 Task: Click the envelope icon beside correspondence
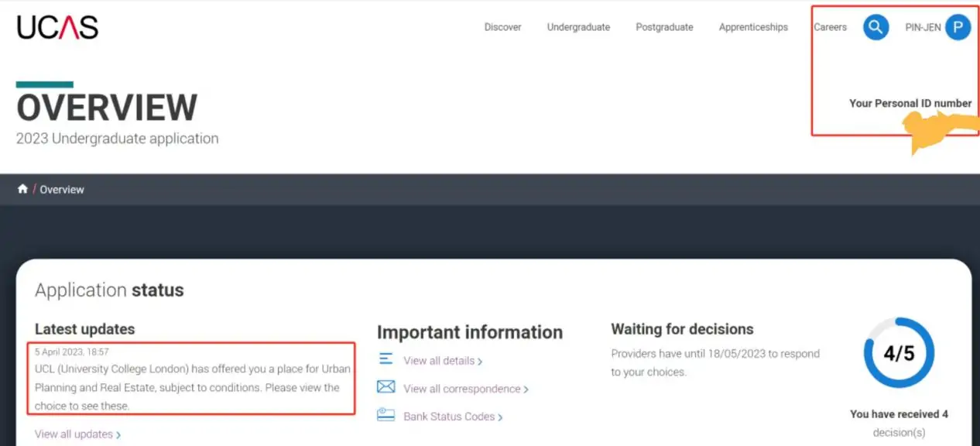pyautogui.click(x=385, y=387)
